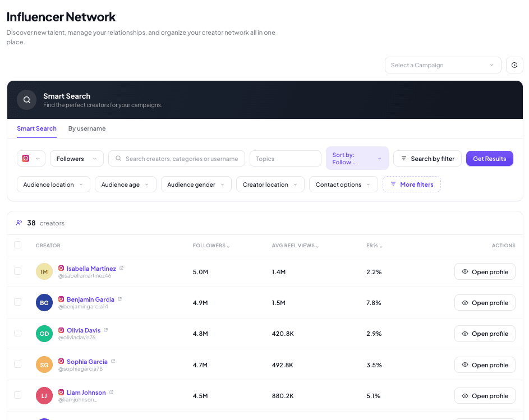Image resolution: width=529 pixels, height=420 pixels.
Task: Click Instagram icon next to Sophia Garcia
Action: [61, 361]
